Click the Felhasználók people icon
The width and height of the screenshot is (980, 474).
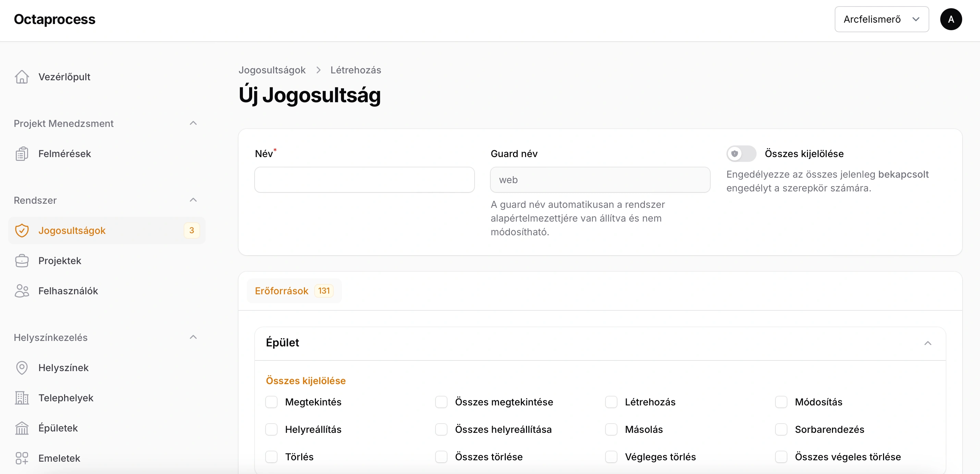tap(22, 291)
